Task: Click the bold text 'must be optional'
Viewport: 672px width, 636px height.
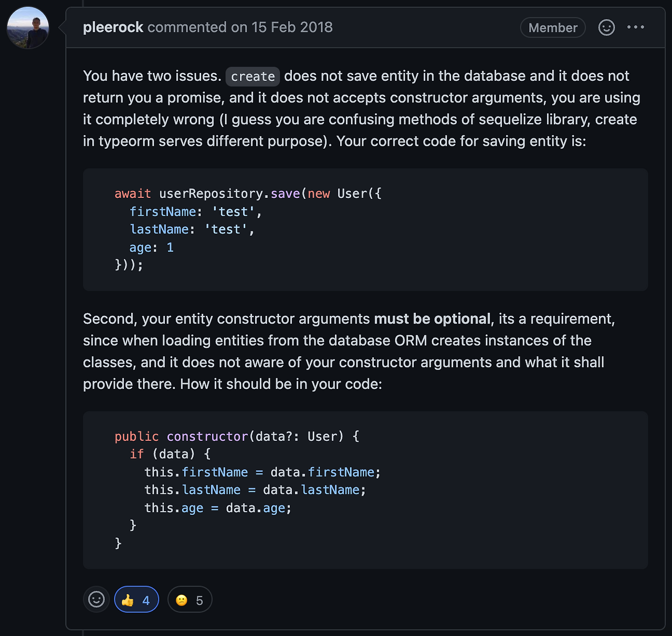Action: [432, 319]
